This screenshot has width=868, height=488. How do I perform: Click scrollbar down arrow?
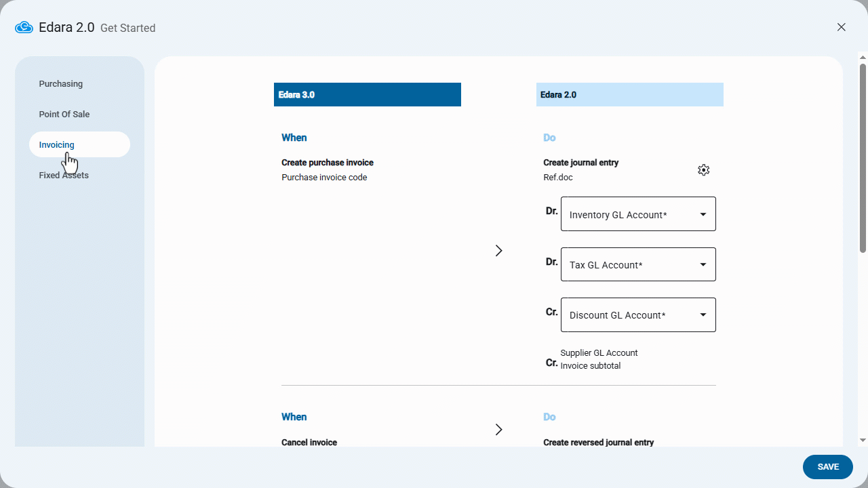point(863,440)
